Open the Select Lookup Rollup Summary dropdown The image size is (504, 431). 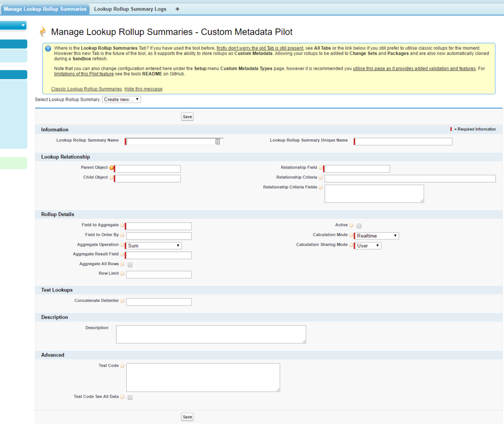(122, 100)
